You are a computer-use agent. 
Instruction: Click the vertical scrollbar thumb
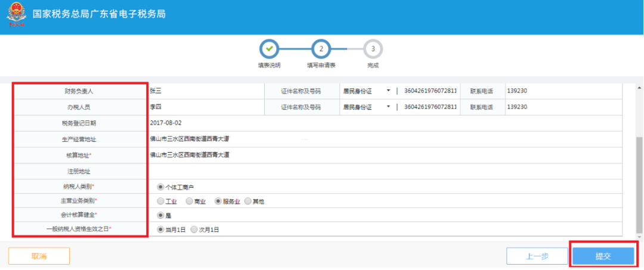[639, 185]
